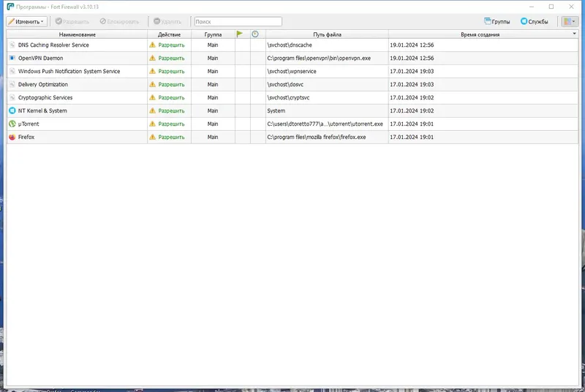Click the Блокировать toolbar button
585x392 pixels.
click(119, 22)
